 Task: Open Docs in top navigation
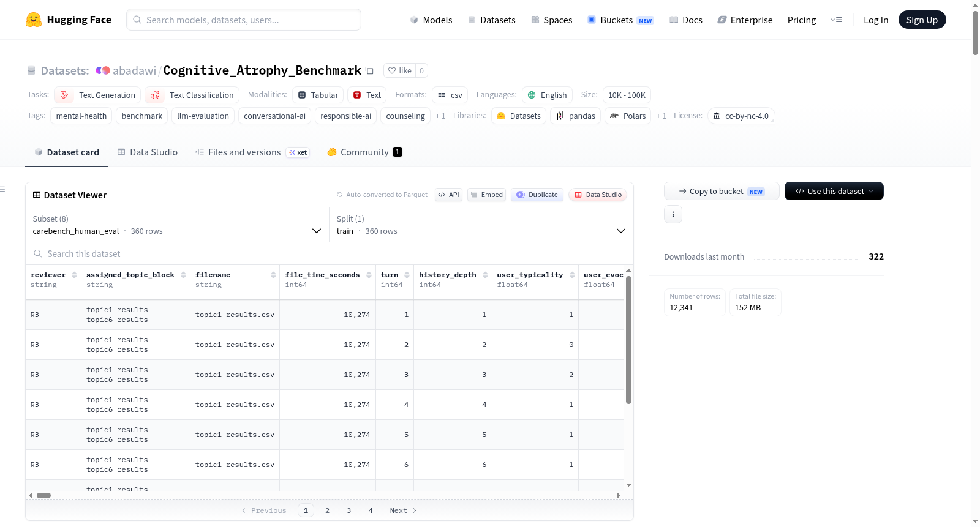pos(685,20)
